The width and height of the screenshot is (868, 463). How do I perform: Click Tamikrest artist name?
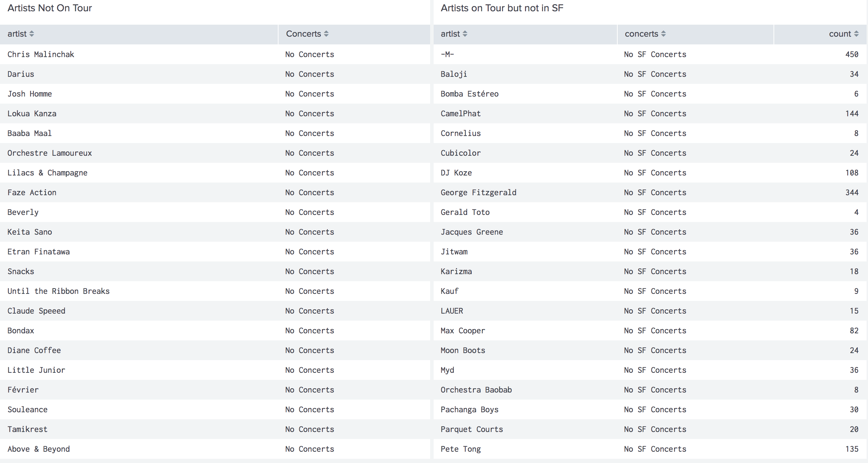(27, 429)
